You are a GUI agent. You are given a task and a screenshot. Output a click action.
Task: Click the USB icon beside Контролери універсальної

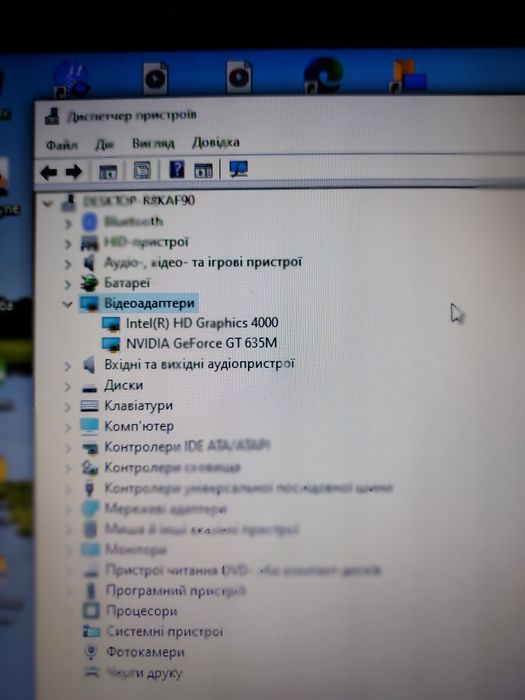tap(89, 488)
